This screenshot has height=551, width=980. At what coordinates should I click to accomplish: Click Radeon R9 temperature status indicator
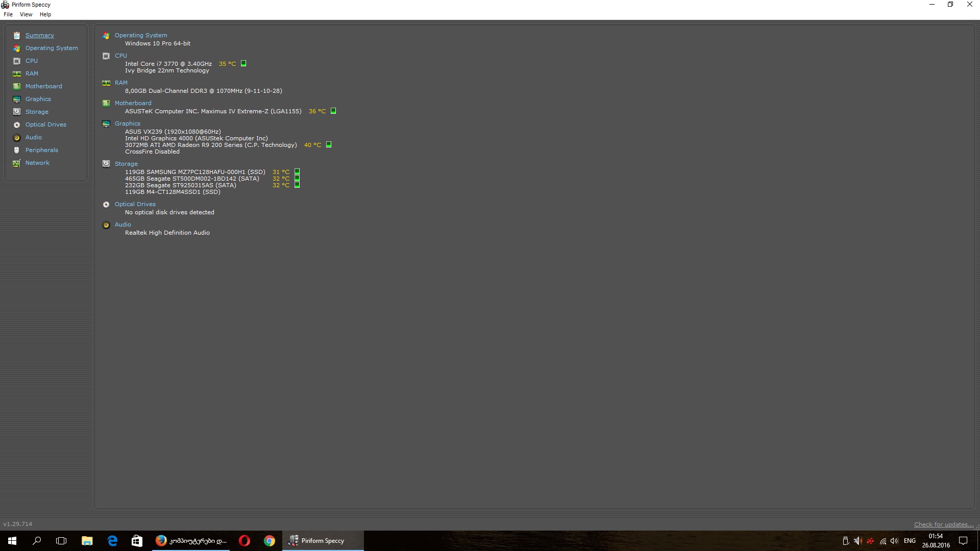tap(329, 144)
